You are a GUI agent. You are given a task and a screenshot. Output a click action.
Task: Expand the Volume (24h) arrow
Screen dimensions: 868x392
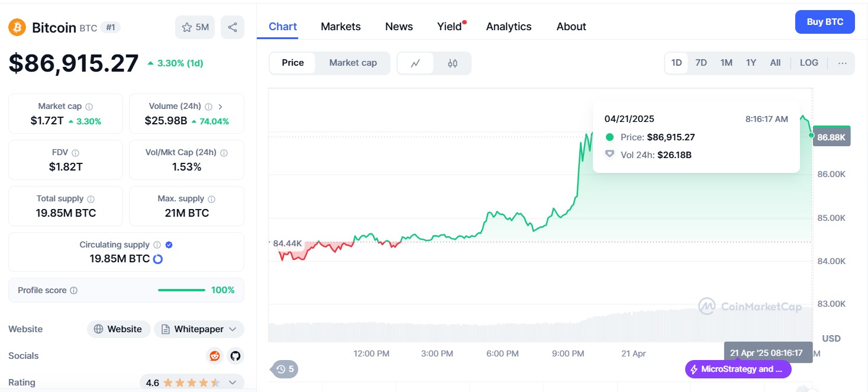(221, 107)
